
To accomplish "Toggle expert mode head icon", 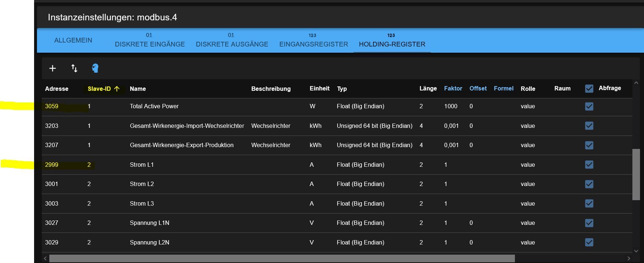I will click(95, 68).
